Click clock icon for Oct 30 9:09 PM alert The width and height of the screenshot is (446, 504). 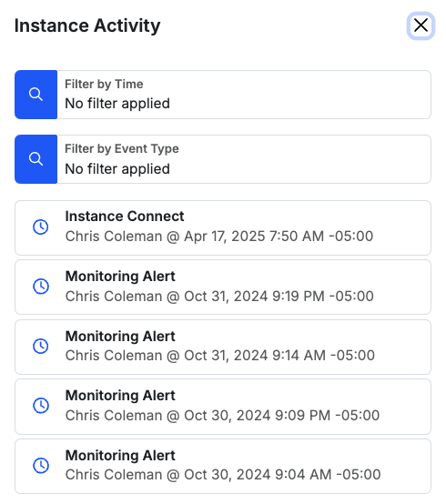[x=41, y=406]
